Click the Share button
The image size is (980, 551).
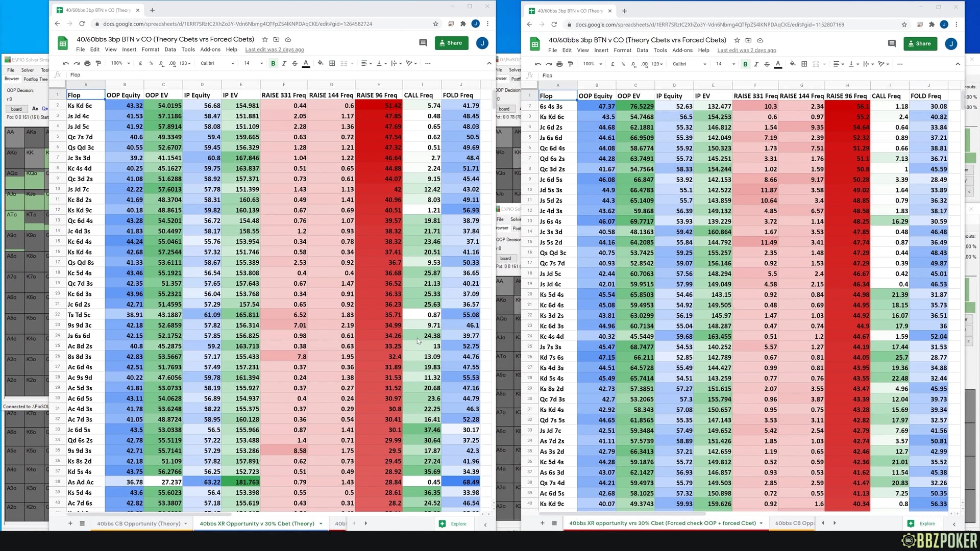(x=451, y=43)
